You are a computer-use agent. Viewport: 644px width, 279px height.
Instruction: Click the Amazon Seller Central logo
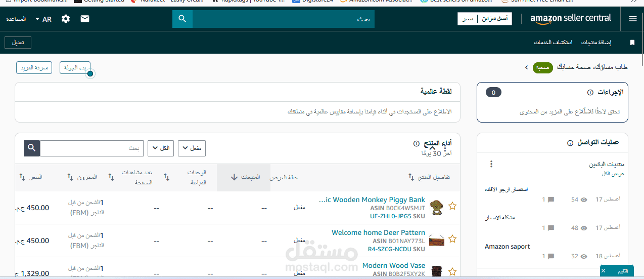point(571,18)
